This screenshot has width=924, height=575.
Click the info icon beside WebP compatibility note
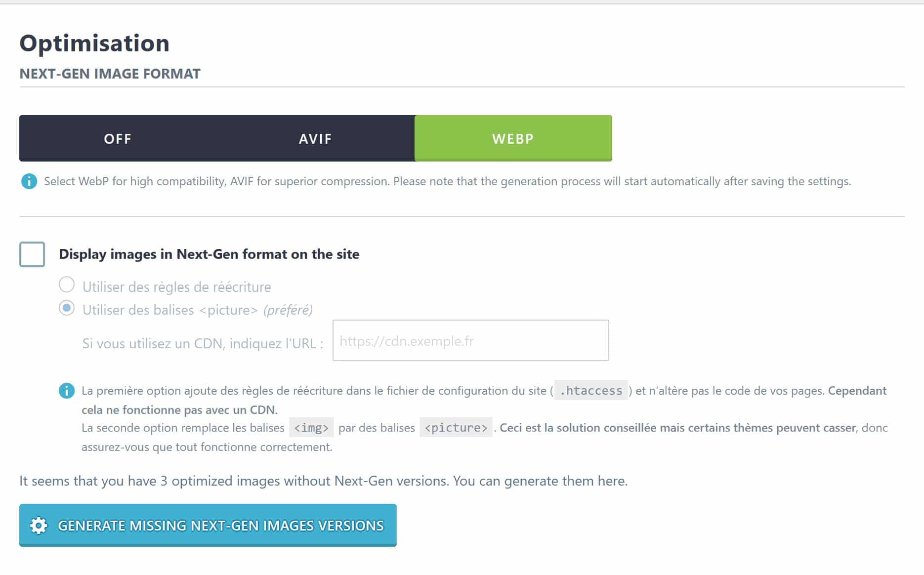29,181
